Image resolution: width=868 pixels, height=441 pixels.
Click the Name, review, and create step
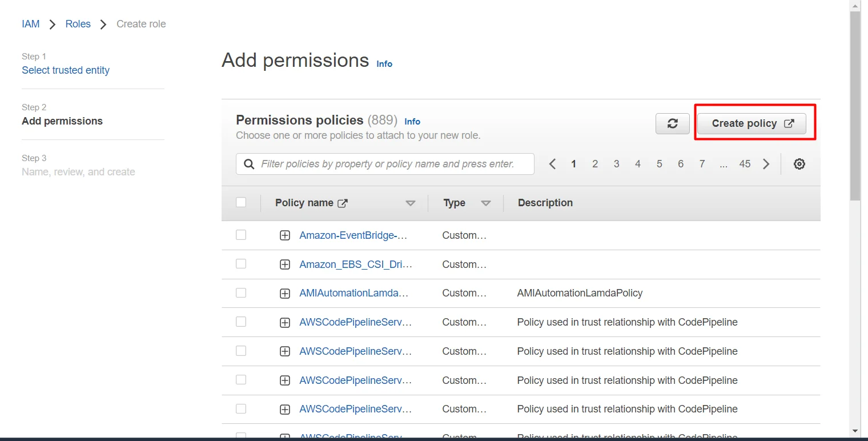78,172
